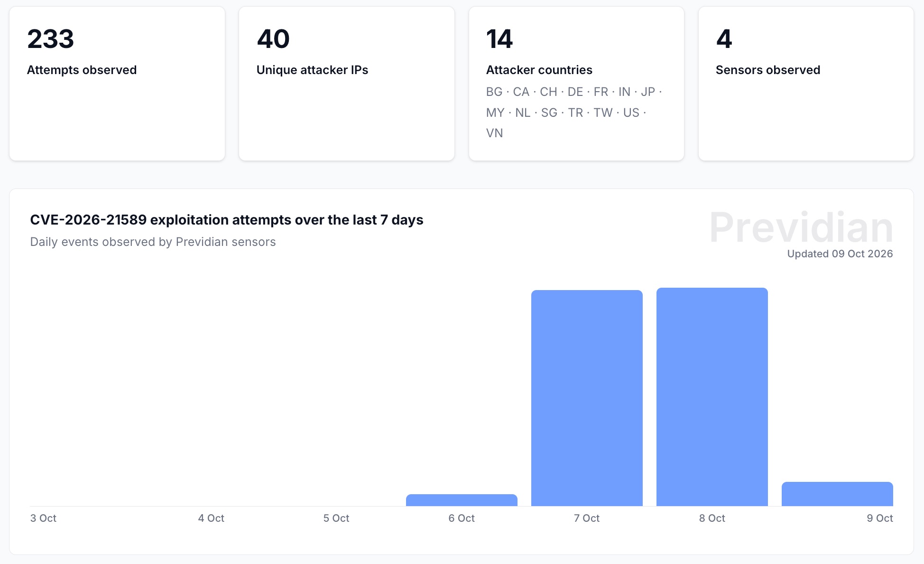Screen dimensions: 924x564
Task: Click the 233 Attempts observed card
Action: pos(117,84)
